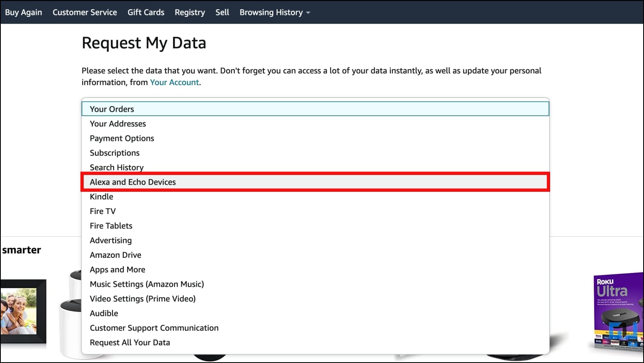Click the Sell nav link

coord(222,12)
